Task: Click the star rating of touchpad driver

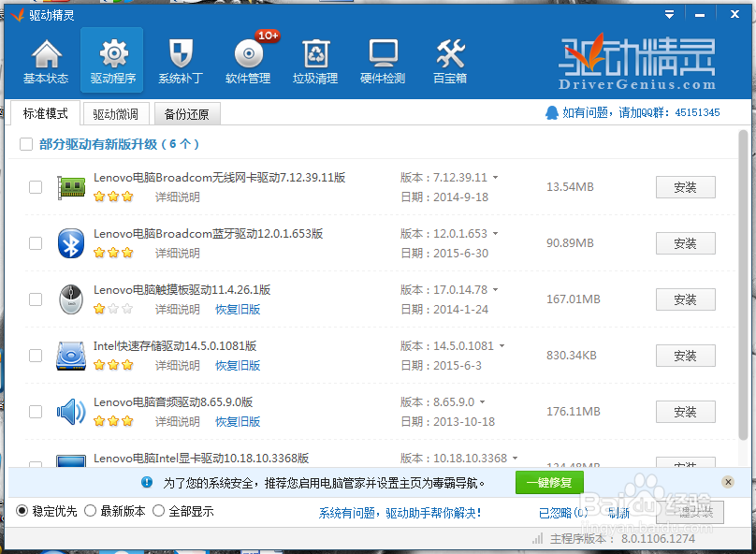Action: pyautogui.click(x=113, y=309)
